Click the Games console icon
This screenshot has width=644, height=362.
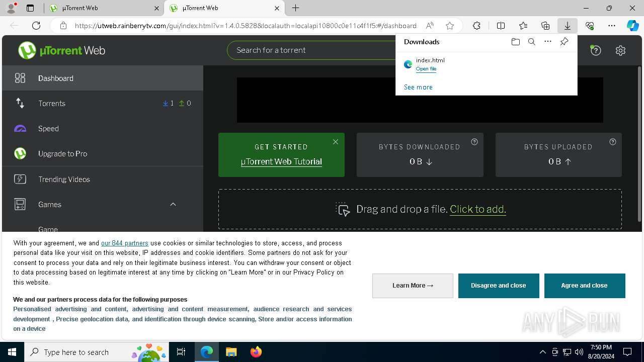pyautogui.click(x=20, y=204)
